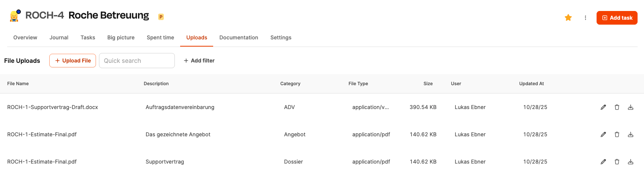
Task: Open the Documentation tab
Action: [239, 37]
